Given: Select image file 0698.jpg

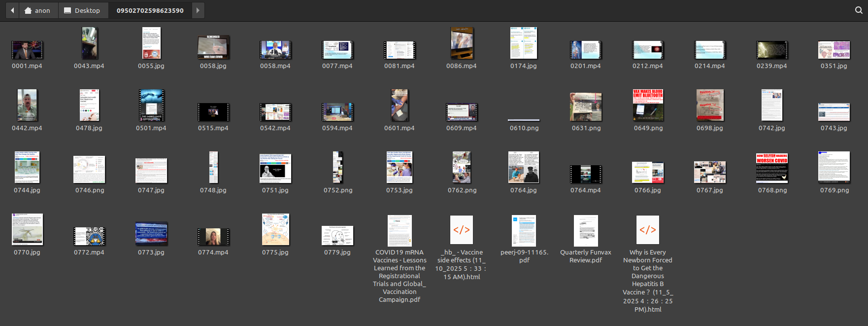Looking at the screenshot, I should [710, 106].
